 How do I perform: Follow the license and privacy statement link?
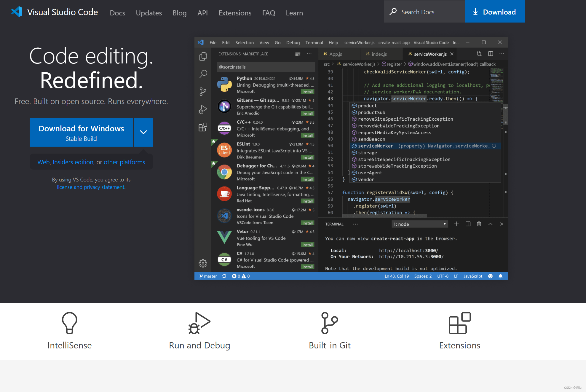[x=91, y=187]
